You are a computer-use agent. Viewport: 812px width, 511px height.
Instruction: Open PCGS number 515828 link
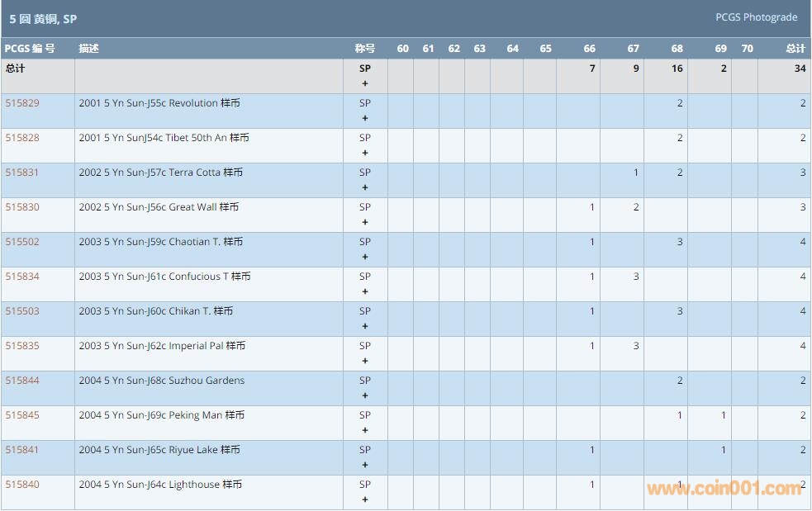coord(22,138)
